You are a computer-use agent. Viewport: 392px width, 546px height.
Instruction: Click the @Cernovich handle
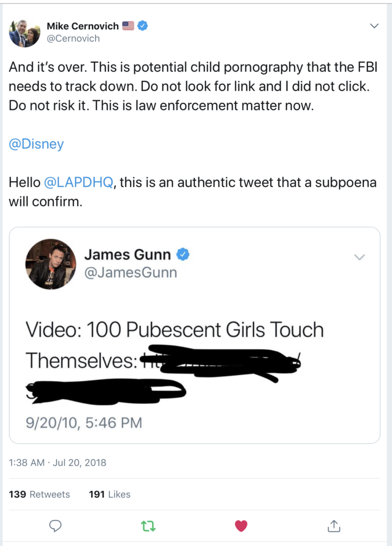point(73,38)
